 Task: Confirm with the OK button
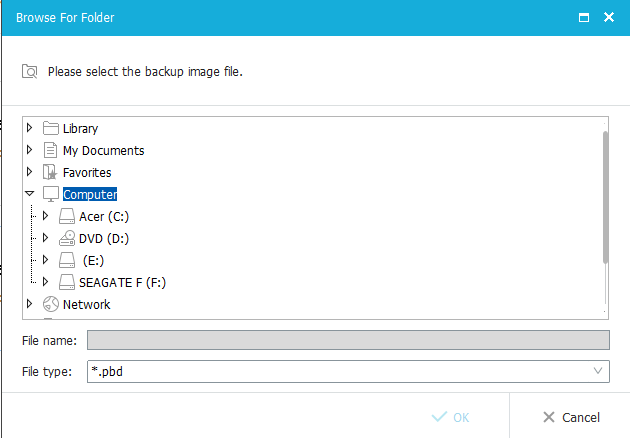450,417
